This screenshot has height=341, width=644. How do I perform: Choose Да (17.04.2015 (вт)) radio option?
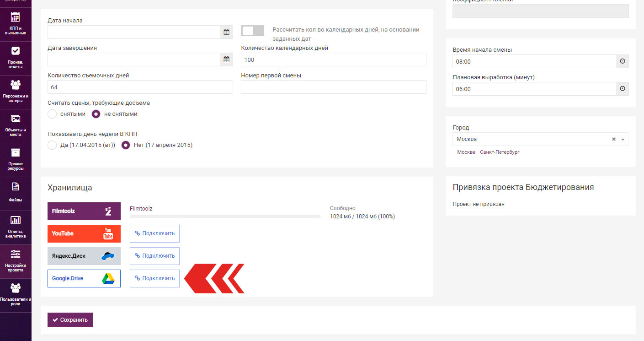click(52, 145)
